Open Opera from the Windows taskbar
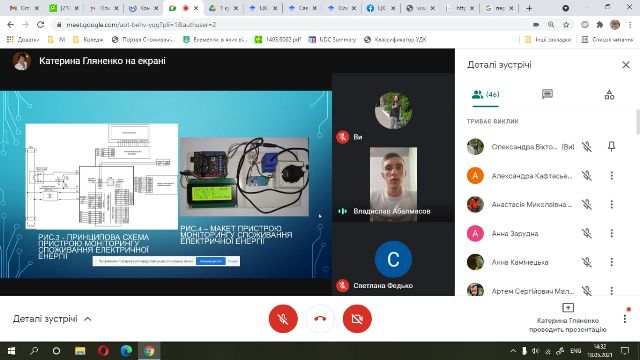The height and width of the screenshot is (360, 640). [103, 351]
